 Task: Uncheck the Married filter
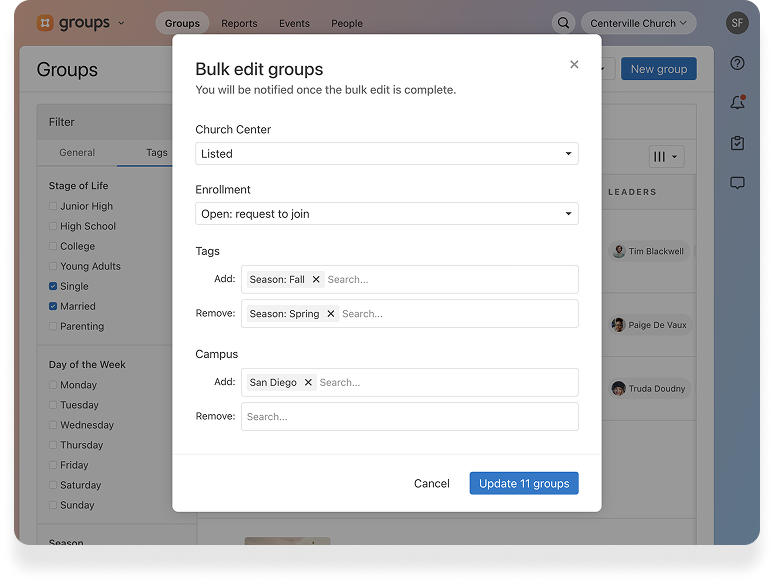point(53,306)
